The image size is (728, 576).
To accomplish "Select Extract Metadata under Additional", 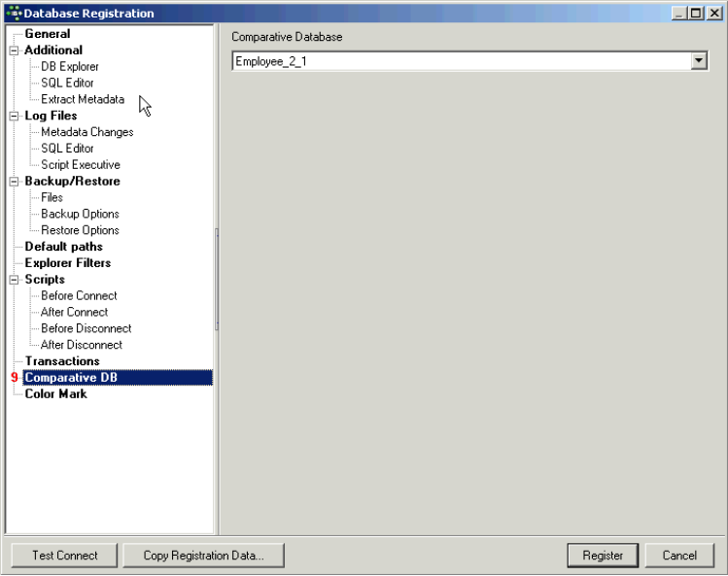I will (82, 99).
